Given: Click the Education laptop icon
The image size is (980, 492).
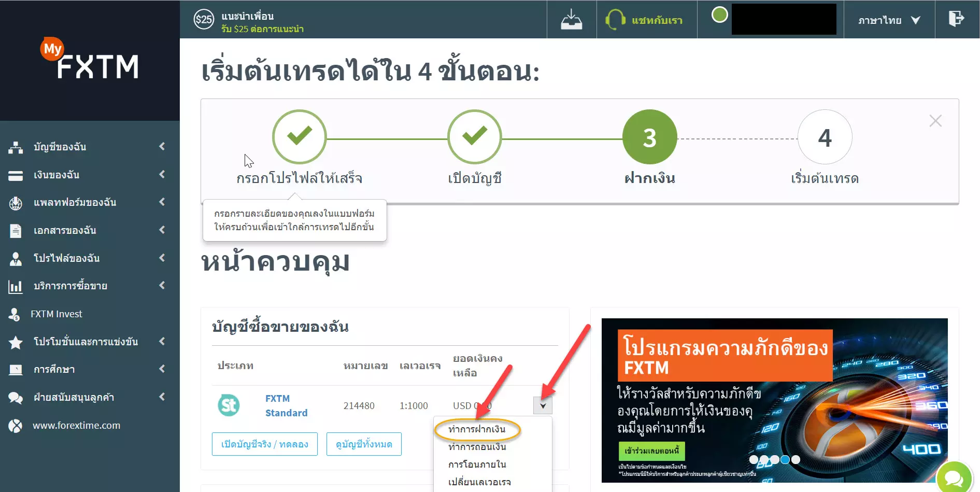Looking at the screenshot, I should [x=16, y=370].
